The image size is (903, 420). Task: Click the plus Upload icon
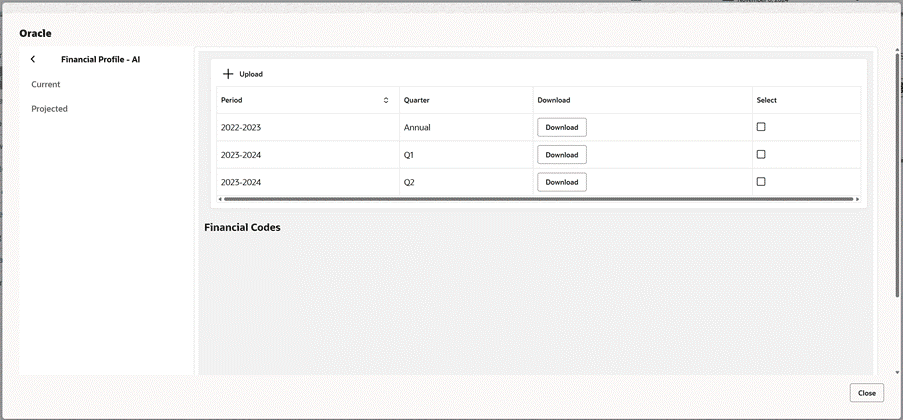coord(228,74)
